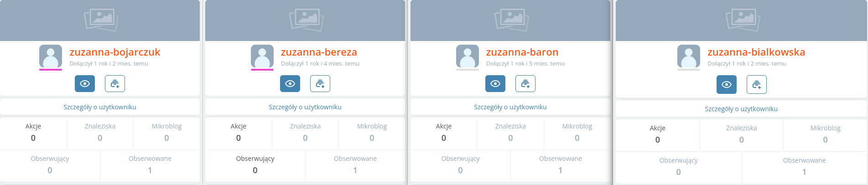The height and width of the screenshot is (185, 868).
Task: Open the zuzanna-bojarczuk profile link
Action: pos(114,52)
